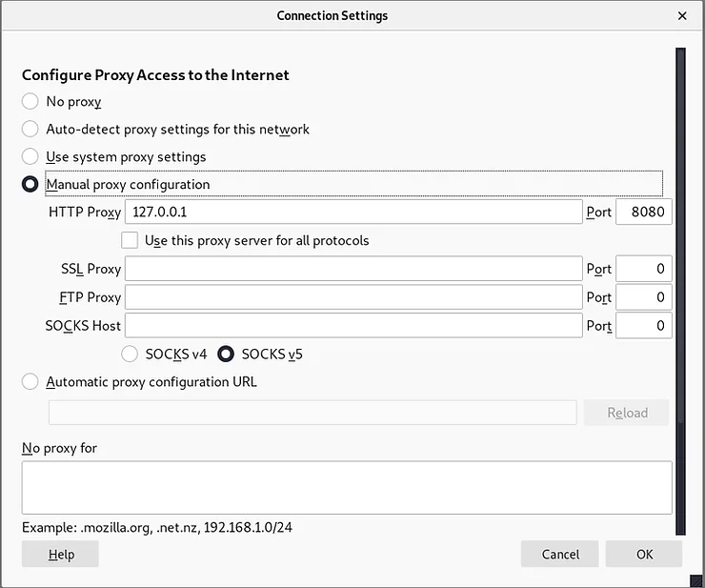Choose Auto-detect proxy settings for this network
Viewport: 705px width, 588px height.
(30, 129)
